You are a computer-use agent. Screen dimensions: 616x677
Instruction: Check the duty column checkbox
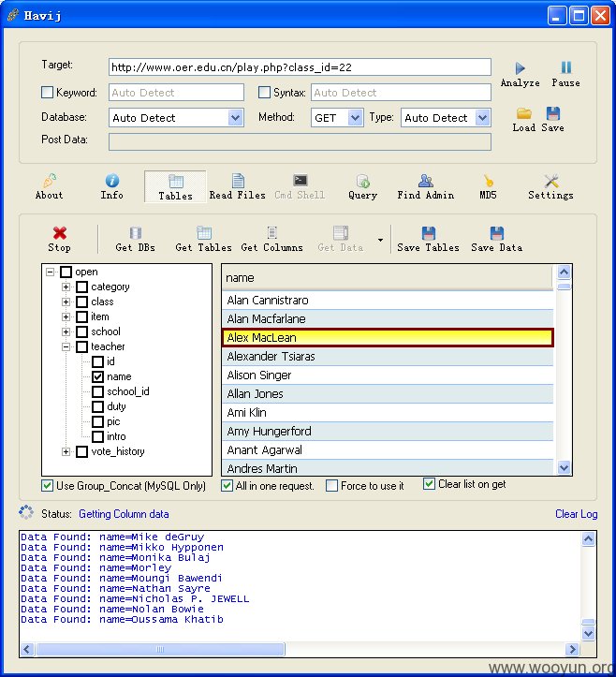pos(98,406)
